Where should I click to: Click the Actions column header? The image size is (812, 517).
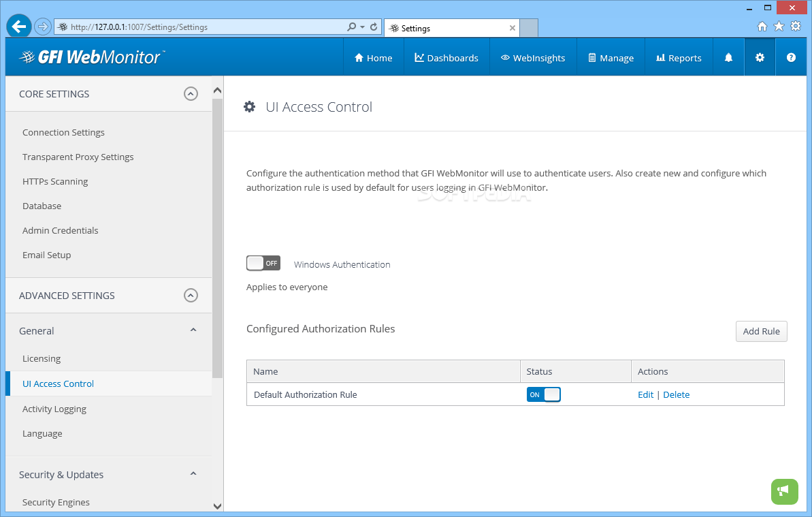point(707,371)
